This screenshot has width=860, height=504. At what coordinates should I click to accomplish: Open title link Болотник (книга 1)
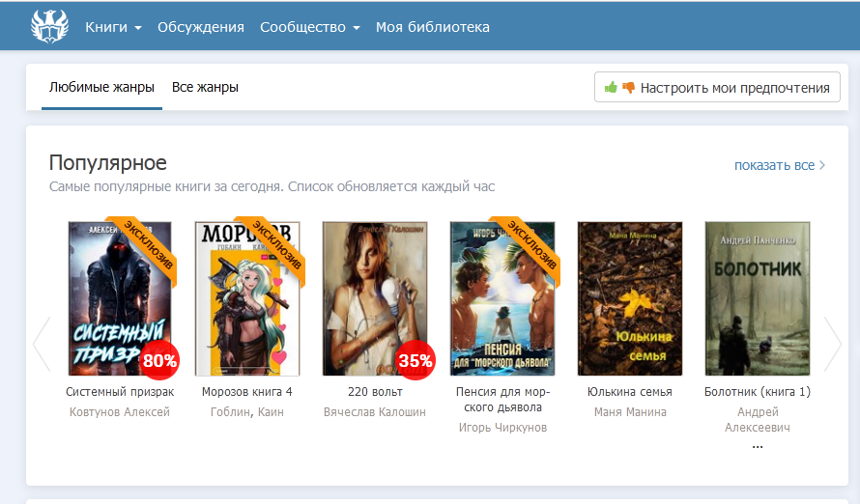(x=758, y=392)
